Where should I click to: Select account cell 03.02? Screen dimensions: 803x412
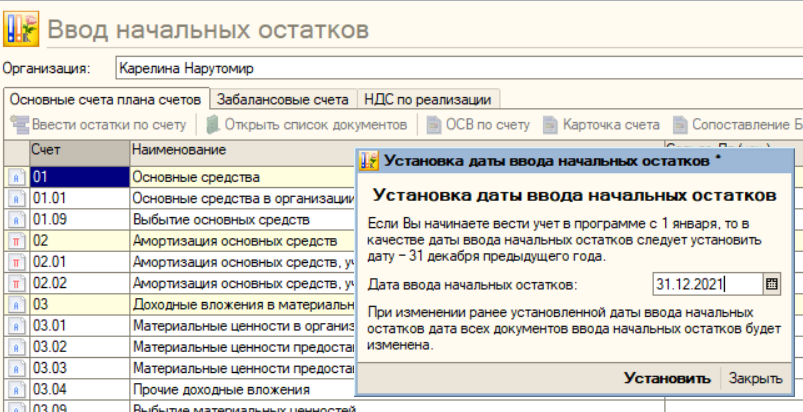(79, 347)
